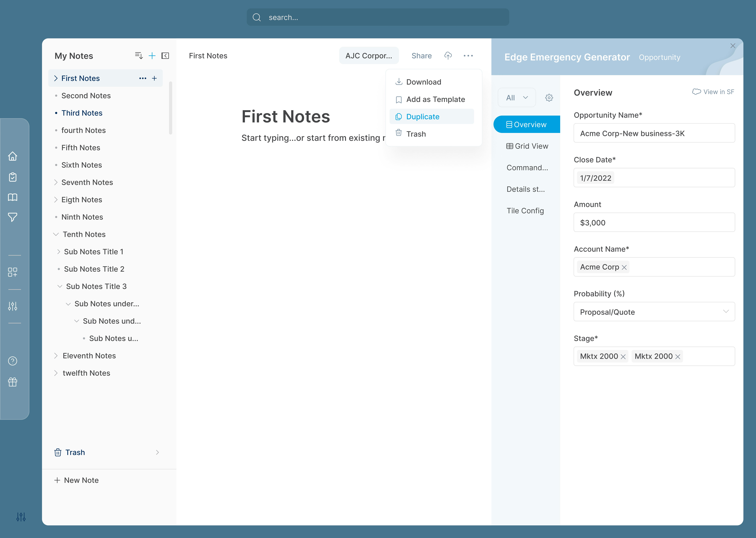Click the sort notes icon beside My Notes

click(x=139, y=56)
